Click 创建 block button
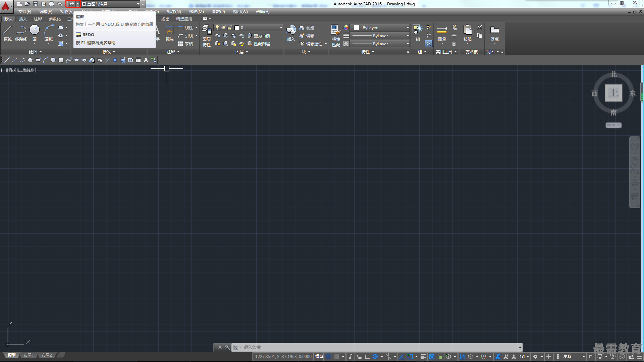 click(307, 27)
